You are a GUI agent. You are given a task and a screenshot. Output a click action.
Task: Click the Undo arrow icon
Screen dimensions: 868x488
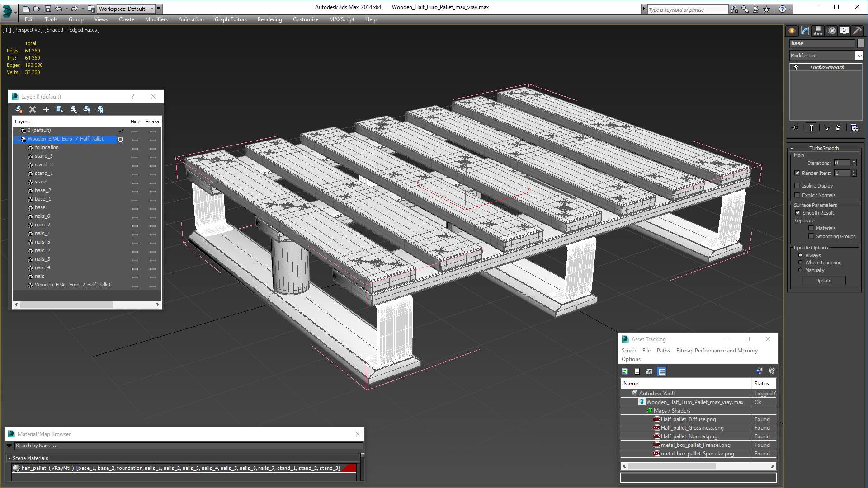click(x=58, y=9)
